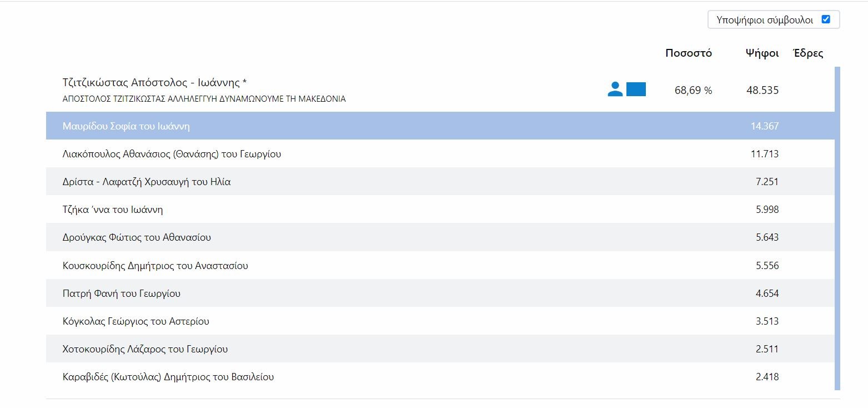
Task: Select Δρούγκας Φώτιος του Αθανασίου
Action: [x=137, y=237]
